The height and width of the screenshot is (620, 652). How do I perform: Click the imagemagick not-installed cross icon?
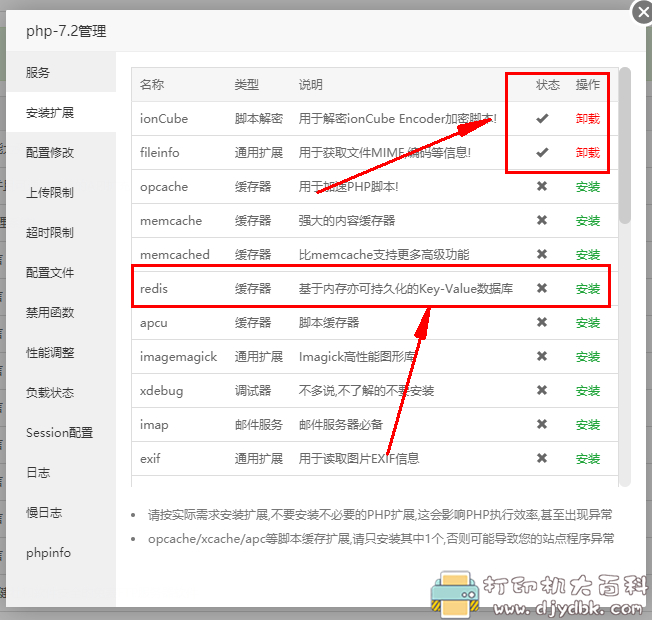[x=542, y=356]
